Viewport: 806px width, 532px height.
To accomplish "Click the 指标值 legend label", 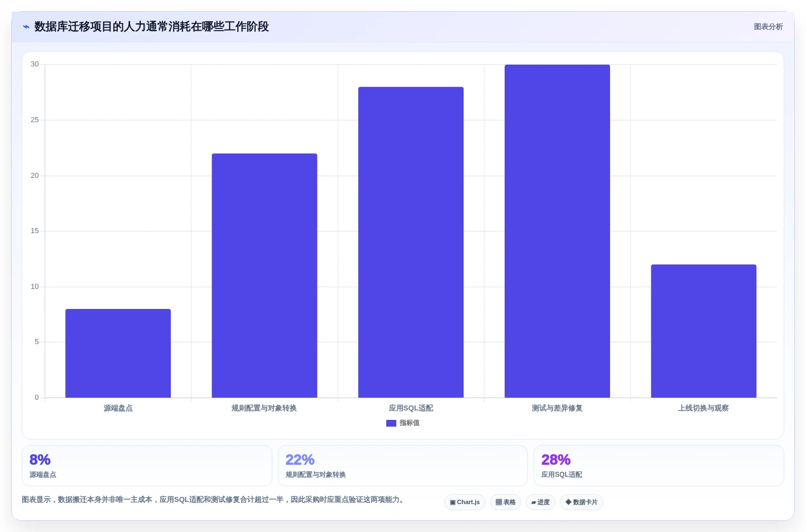I will pyautogui.click(x=410, y=423).
